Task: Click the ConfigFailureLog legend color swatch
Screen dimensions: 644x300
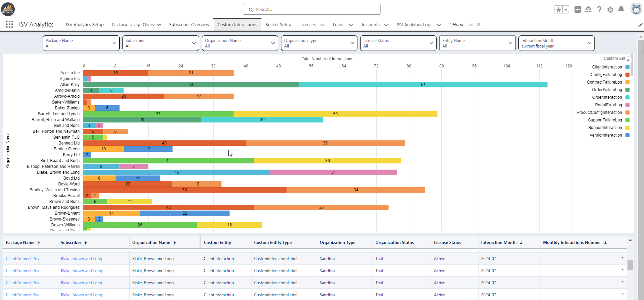Action: pyautogui.click(x=627, y=75)
